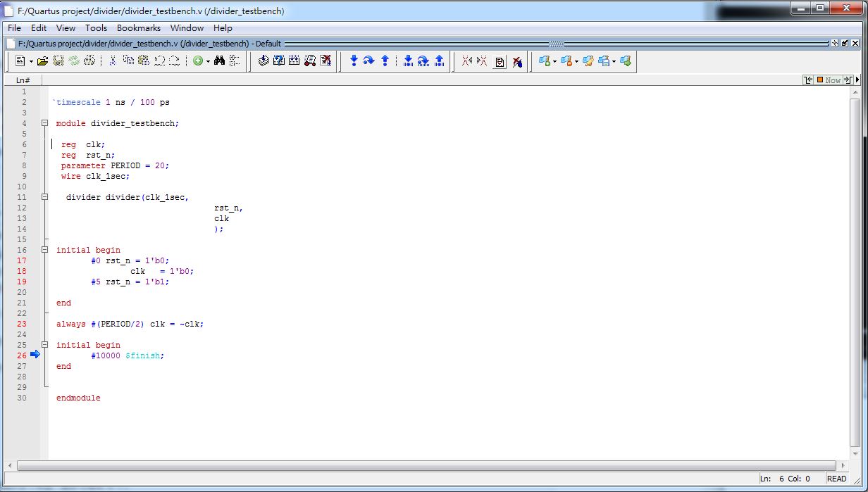Screen dimensions: 868x492
Task: Click the Print icon in toolbar
Action: [89, 61]
